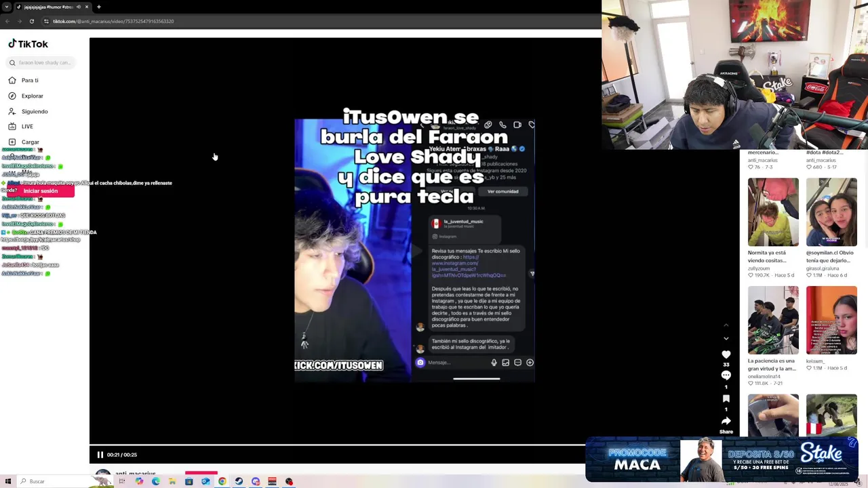868x488 pixels.
Task: Click the search magnifier icon
Action: click(x=12, y=63)
